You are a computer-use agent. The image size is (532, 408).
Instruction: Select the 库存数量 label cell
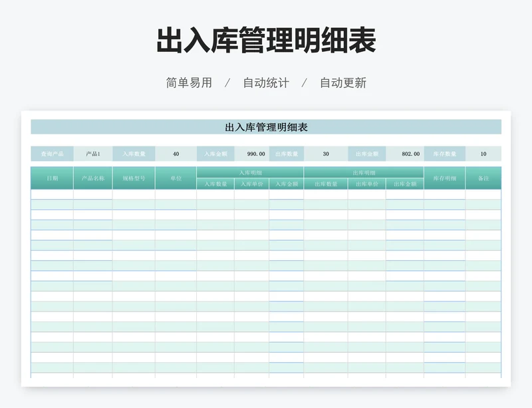point(444,154)
